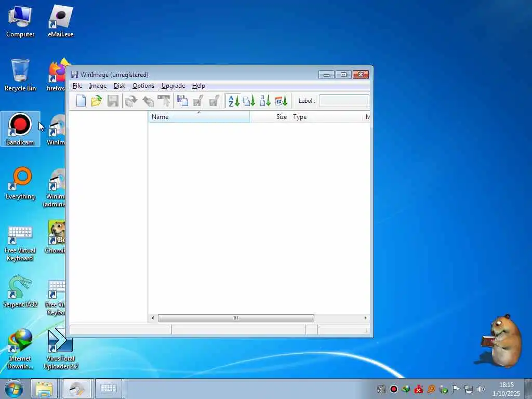Click the hamster desktop character
532x399 pixels.
point(502,341)
